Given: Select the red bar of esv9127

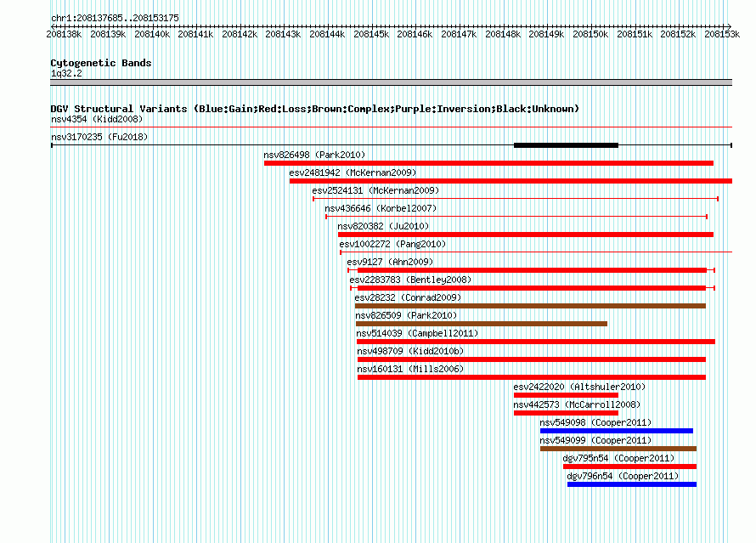Looking at the screenshot, I should click(532, 270).
